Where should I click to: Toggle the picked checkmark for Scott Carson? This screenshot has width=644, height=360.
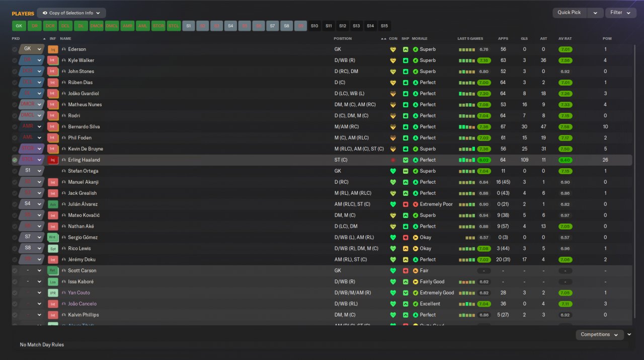[x=15, y=271]
